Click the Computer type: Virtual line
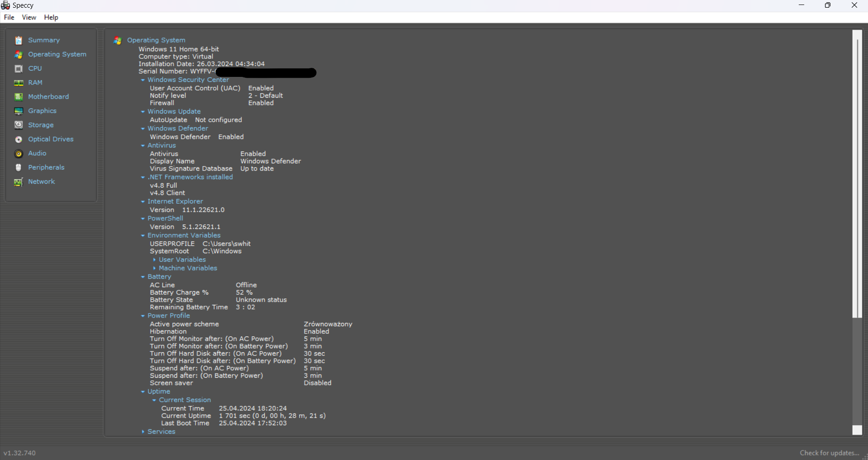This screenshot has width=868, height=460. click(x=176, y=57)
